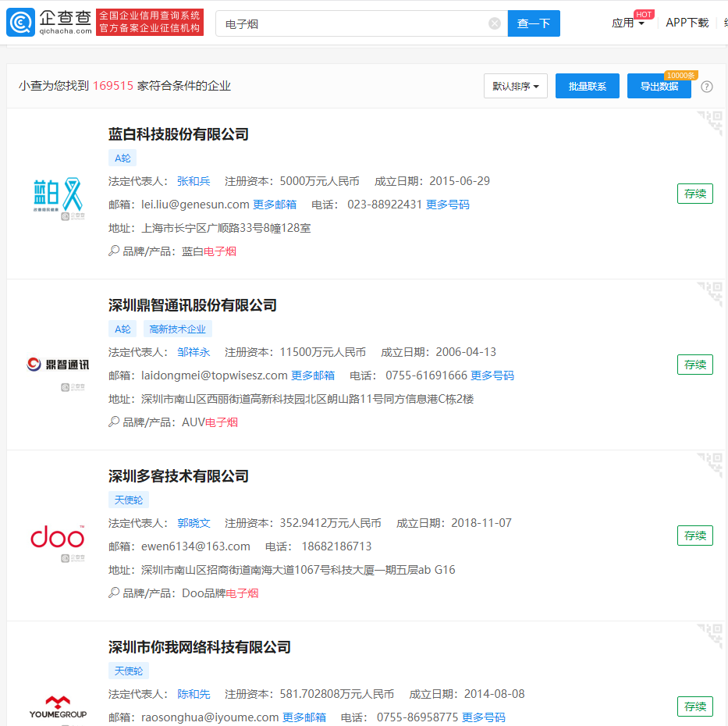Image resolution: width=728 pixels, height=726 pixels.
Task: Click the 存续 status badge for 深圳多客技术
Action: click(695, 536)
